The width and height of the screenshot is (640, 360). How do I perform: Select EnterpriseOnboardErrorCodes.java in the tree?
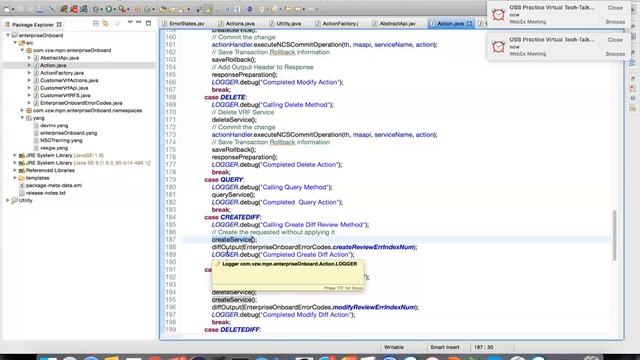click(x=81, y=103)
